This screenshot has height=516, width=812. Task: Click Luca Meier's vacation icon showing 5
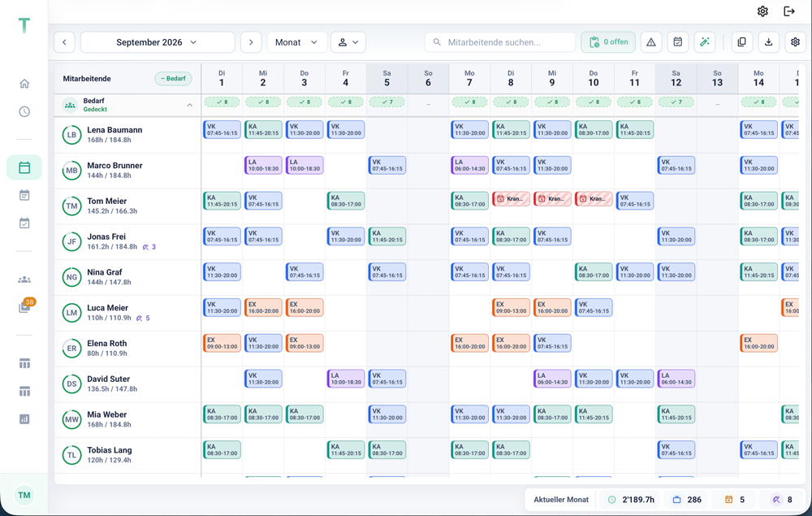(143, 318)
